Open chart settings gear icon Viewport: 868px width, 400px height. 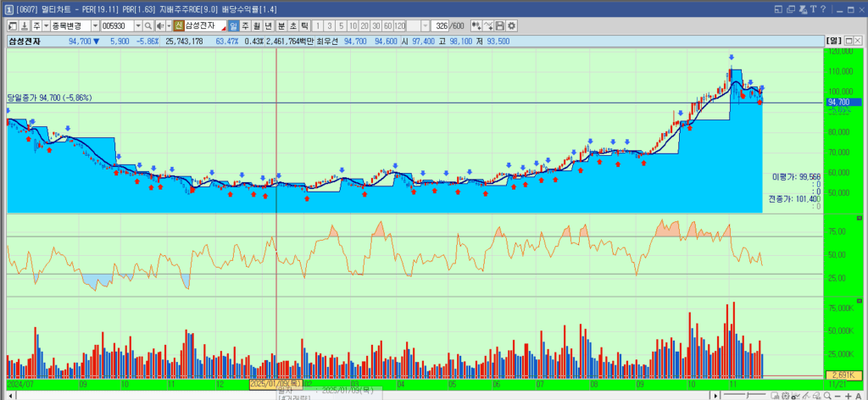pyautogui.click(x=511, y=26)
